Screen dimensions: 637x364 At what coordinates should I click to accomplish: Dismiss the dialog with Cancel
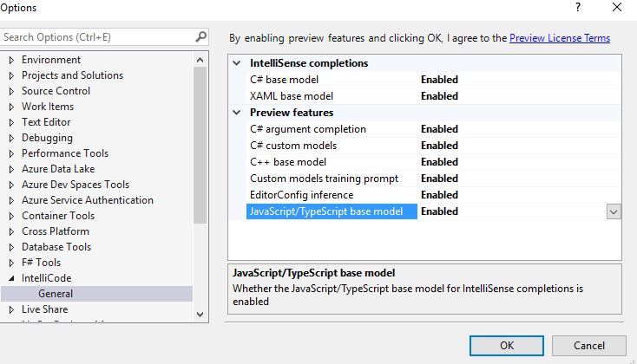click(588, 346)
